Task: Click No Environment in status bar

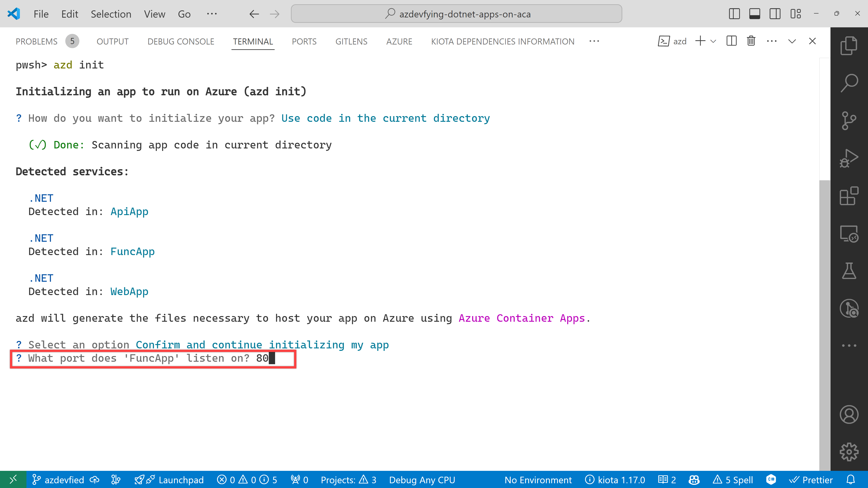Action: 538,480
